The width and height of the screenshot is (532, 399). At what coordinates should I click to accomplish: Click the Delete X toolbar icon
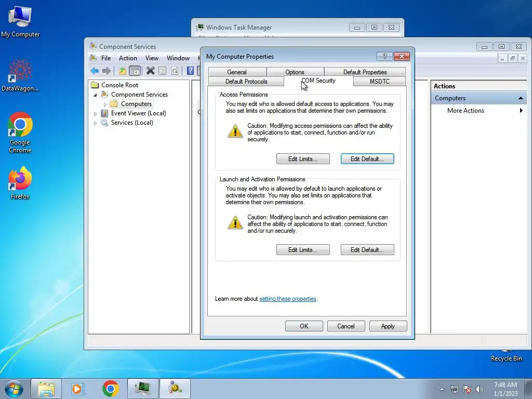[150, 71]
